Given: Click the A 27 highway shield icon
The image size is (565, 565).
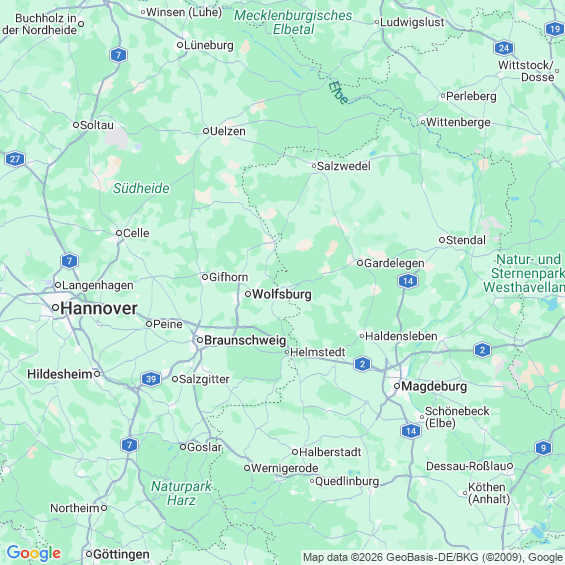Looking at the screenshot, I should point(15,159).
